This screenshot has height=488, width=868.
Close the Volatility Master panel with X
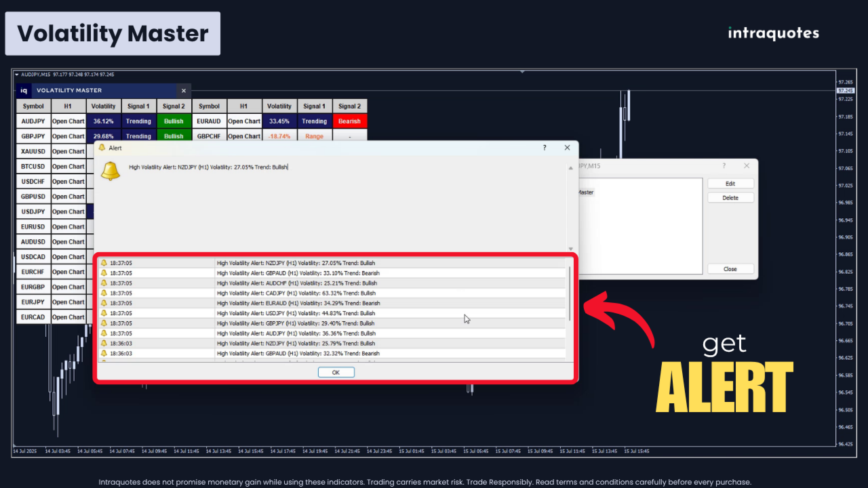click(x=183, y=90)
